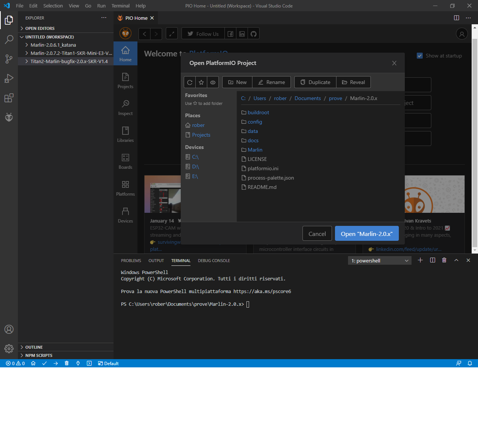This screenshot has height=448, width=478.
Task: Split the terminal panel
Action: tap(432, 260)
